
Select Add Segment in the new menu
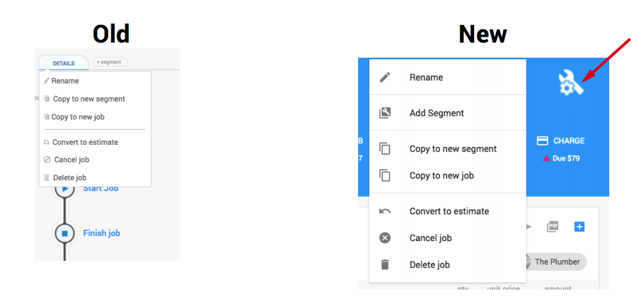point(437,113)
